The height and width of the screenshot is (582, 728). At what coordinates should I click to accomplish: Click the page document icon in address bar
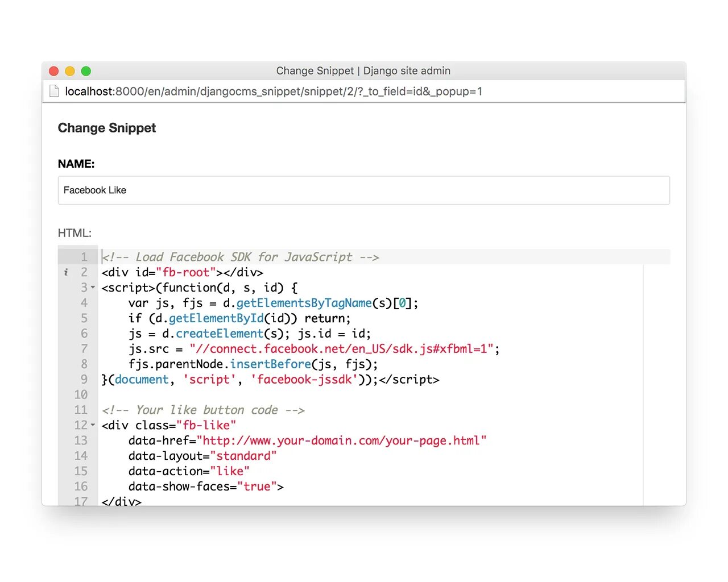coord(54,91)
